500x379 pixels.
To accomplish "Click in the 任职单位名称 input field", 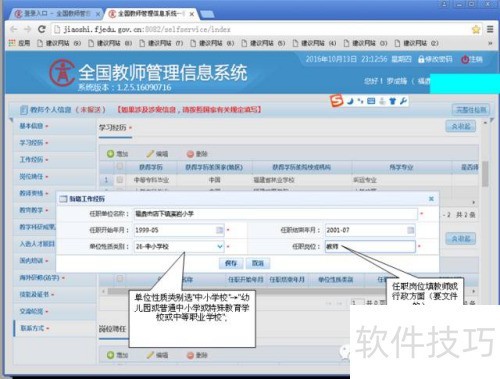I will pyautogui.click(x=276, y=214).
